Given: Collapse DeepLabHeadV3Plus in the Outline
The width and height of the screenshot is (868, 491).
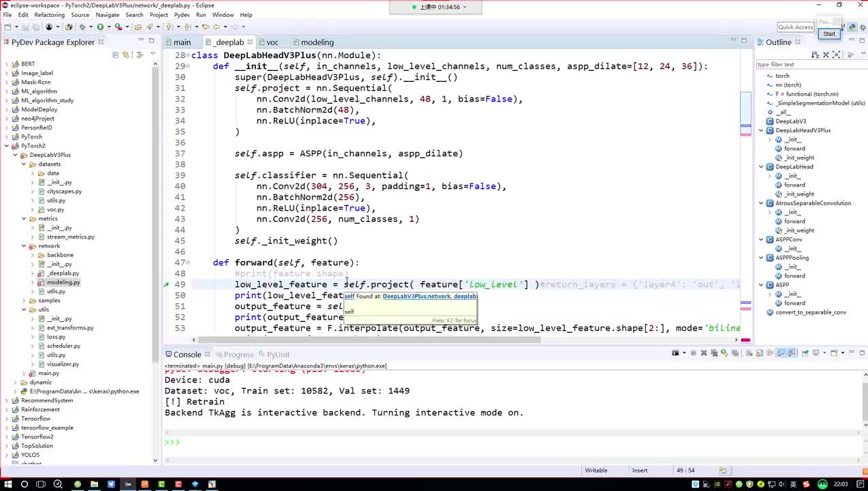Looking at the screenshot, I should coord(762,130).
